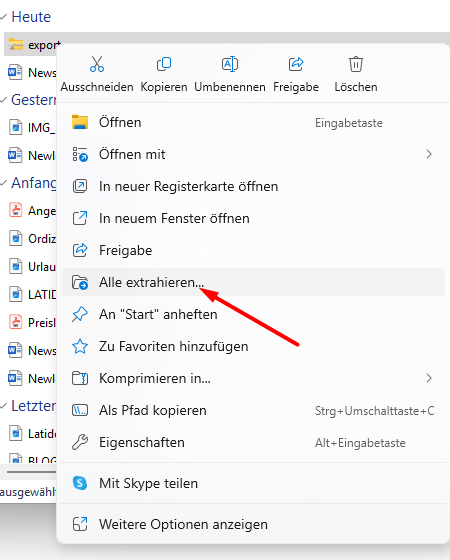Click the Umbenennen rename icon

[x=230, y=64]
